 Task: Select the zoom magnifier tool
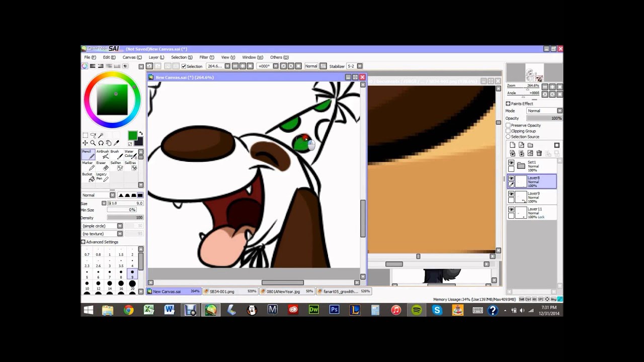tap(93, 143)
